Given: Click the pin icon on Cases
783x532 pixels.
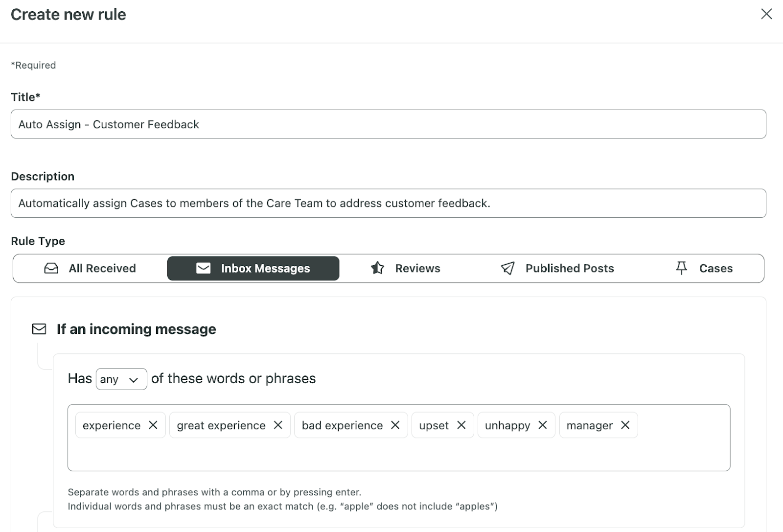Looking at the screenshot, I should coord(681,268).
